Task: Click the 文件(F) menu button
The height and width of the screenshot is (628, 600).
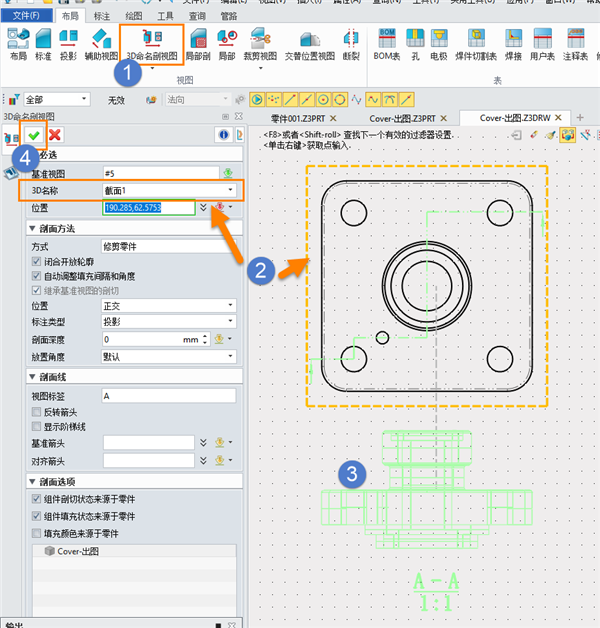Action: coord(26,16)
